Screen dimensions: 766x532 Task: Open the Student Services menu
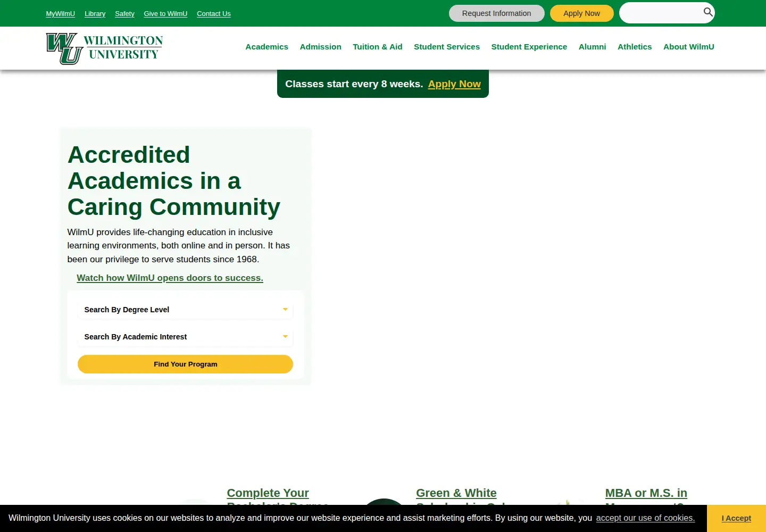[447, 47]
